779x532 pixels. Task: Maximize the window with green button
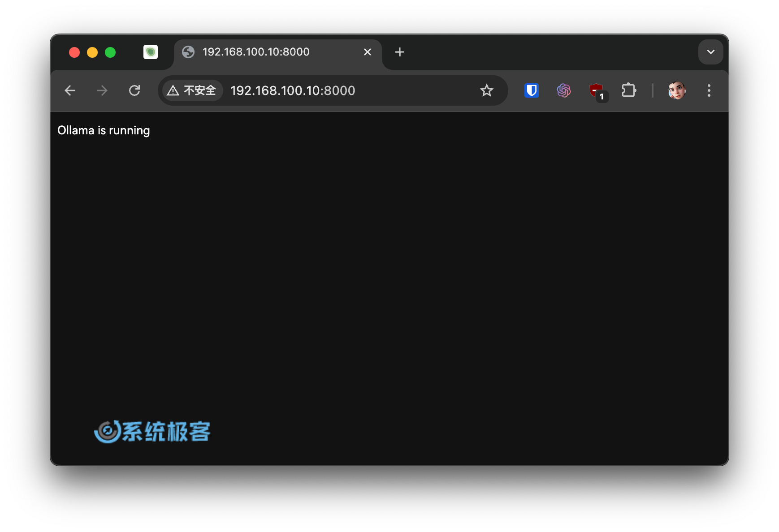pyautogui.click(x=110, y=52)
